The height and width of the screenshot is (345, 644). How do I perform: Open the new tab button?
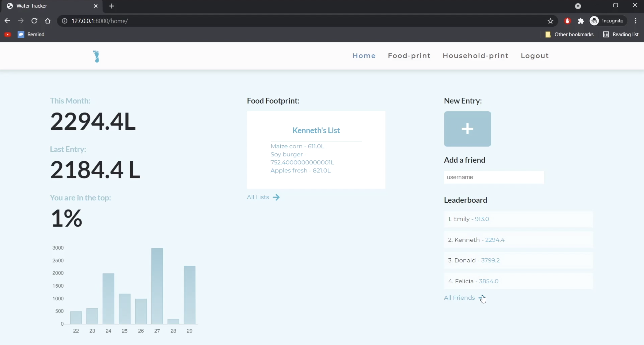(112, 6)
